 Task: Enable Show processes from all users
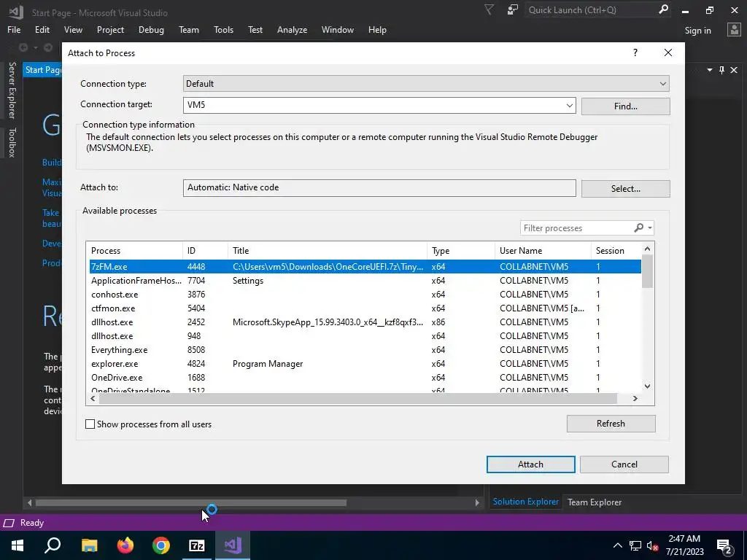pyautogui.click(x=90, y=424)
